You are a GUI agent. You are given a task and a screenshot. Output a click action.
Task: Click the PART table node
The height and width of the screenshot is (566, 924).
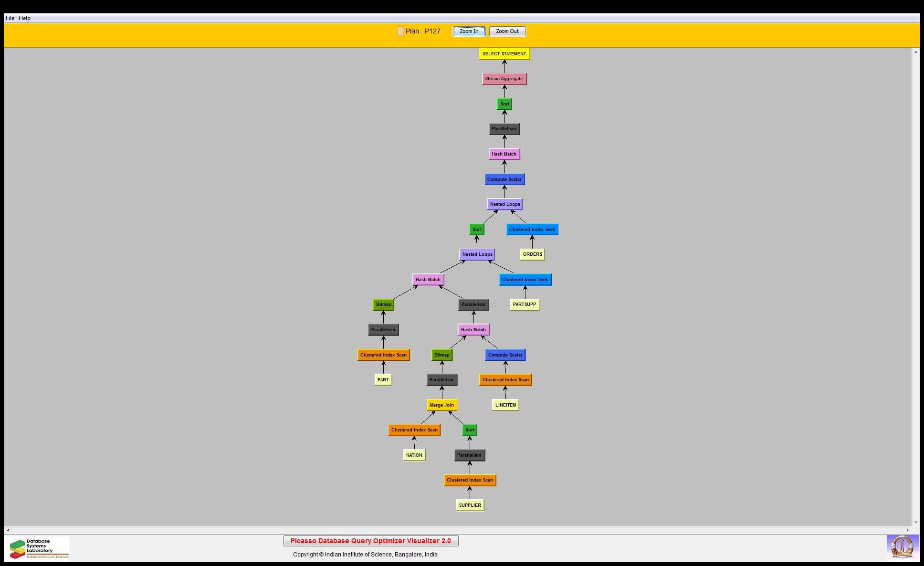pos(383,380)
